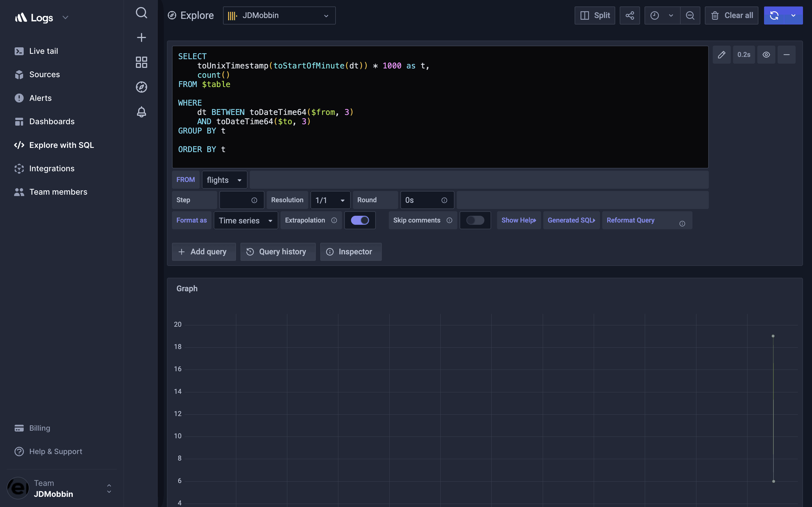The height and width of the screenshot is (507, 812).
Task: Enable the Skip comments toggle
Action: coord(475,220)
